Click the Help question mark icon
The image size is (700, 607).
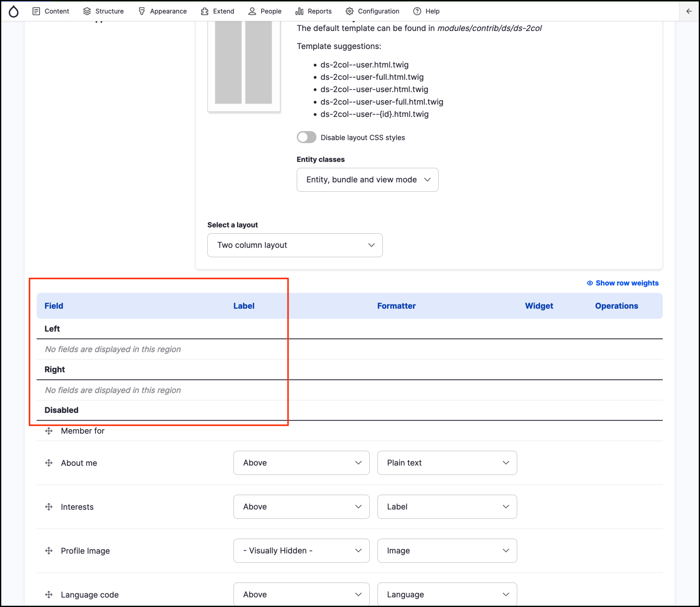coord(417,11)
